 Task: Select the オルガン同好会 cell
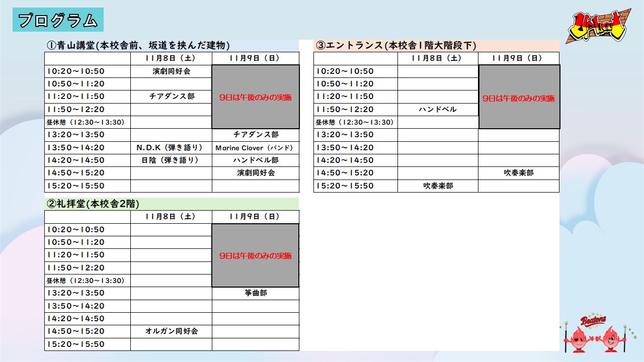pyautogui.click(x=172, y=331)
